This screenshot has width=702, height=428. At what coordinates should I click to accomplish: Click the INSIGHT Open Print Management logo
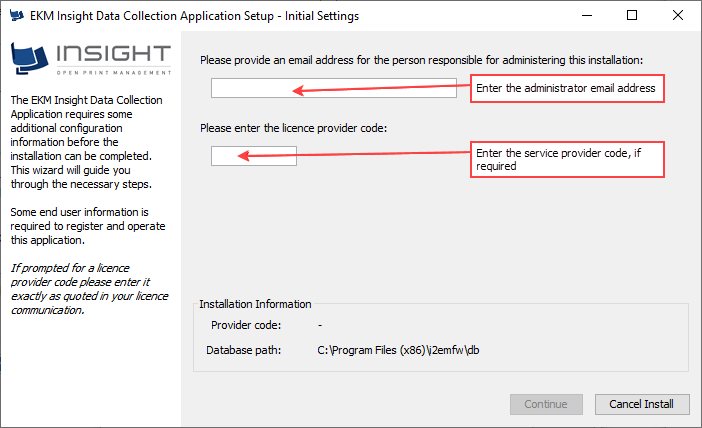[90, 59]
